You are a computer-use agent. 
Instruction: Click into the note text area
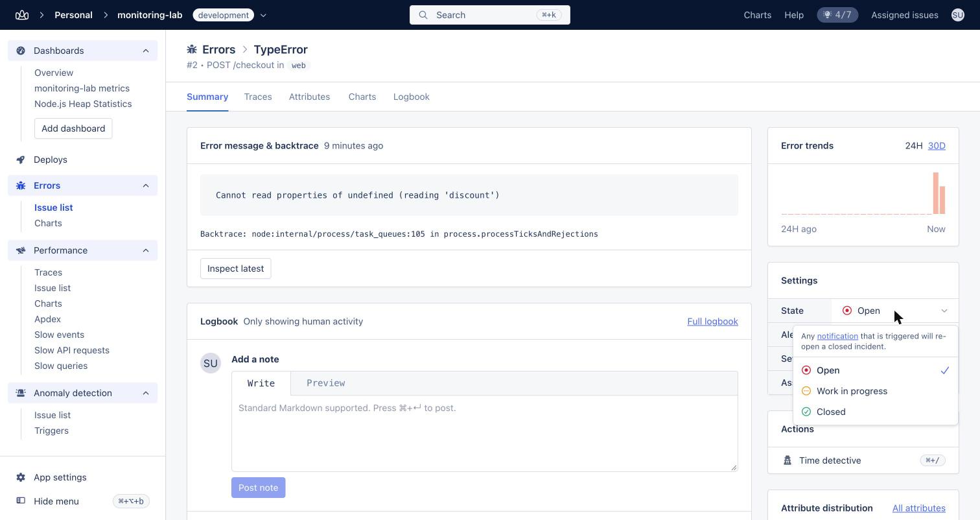pyautogui.click(x=485, y=433)
